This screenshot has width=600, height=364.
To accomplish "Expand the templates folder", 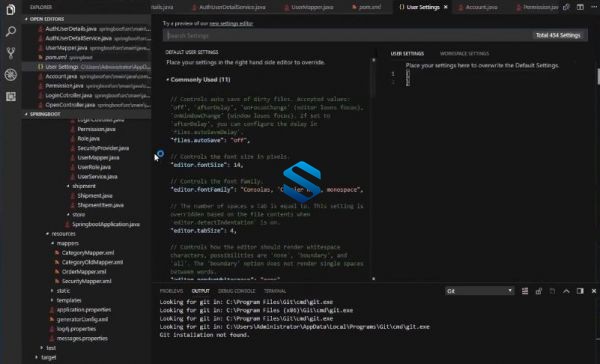I will pyautogui.click(x=69, y=300).
